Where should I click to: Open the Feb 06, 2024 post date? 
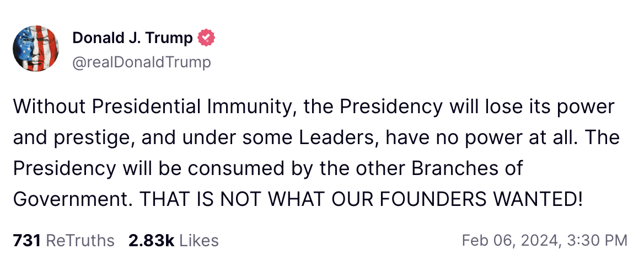(x=503, y=241)
